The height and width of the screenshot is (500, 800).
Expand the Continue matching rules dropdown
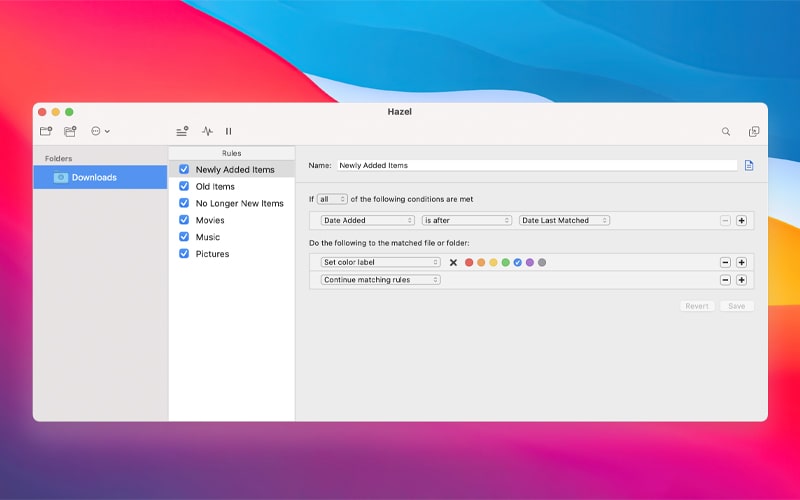point(380,280)
